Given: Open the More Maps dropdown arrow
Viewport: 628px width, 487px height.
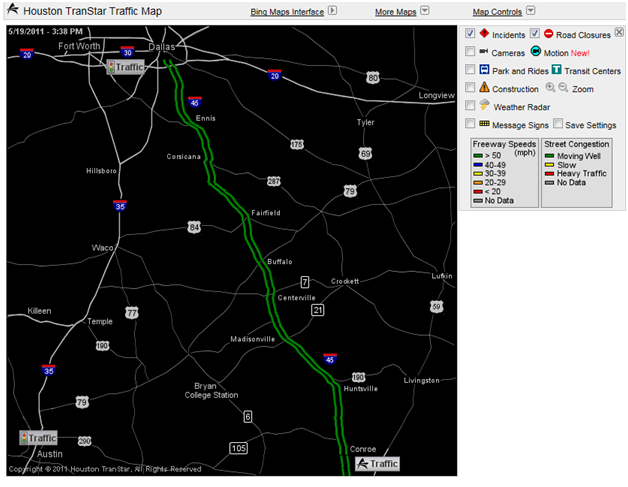Looking at the screenshot, I should tap(425, 11).
